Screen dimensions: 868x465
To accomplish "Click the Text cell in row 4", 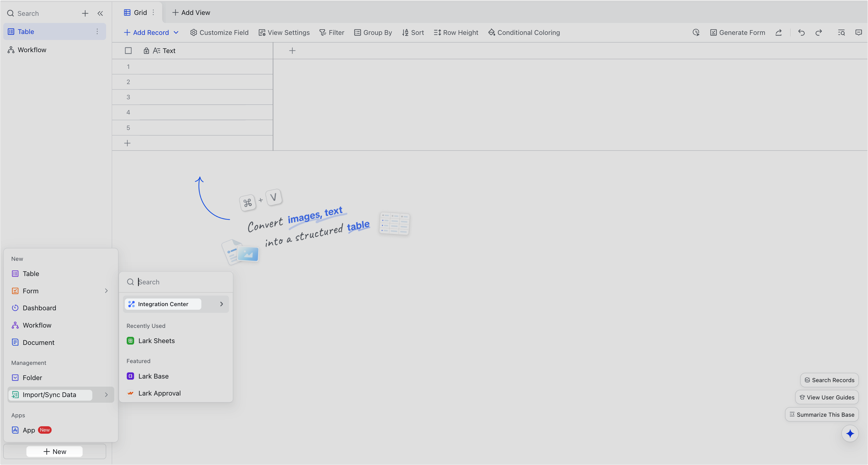I will tap(206, 112).
